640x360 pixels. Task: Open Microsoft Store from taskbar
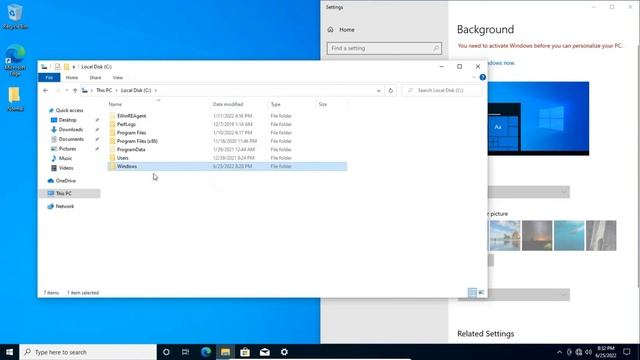point(245,352)
